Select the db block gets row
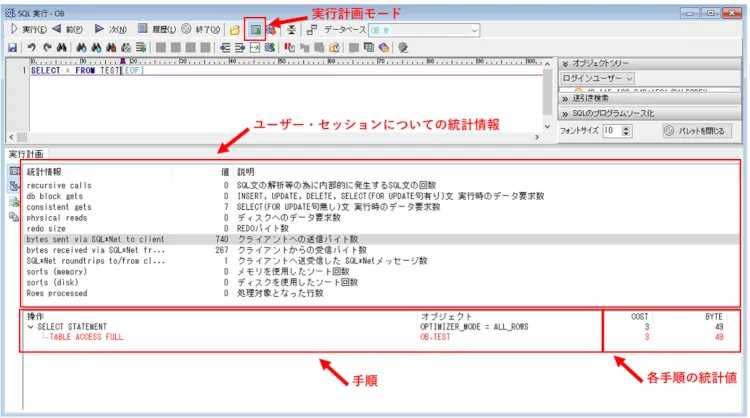This screenshot has width=750, height=418. (x=381, y=197)
